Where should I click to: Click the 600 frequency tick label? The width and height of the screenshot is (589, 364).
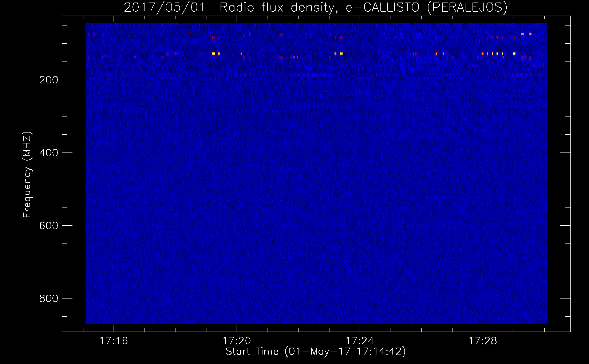pos(49,226)
